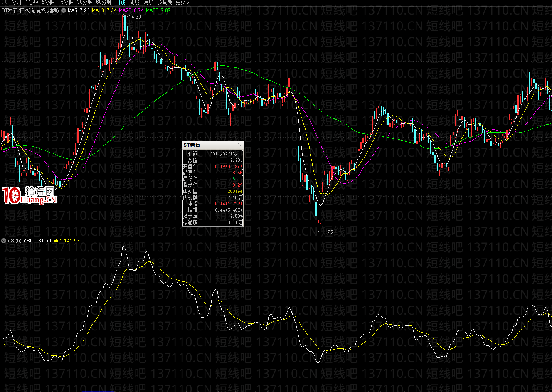
Task: Click the magenta MA20 indicator label
Action: tap(131, 10)
